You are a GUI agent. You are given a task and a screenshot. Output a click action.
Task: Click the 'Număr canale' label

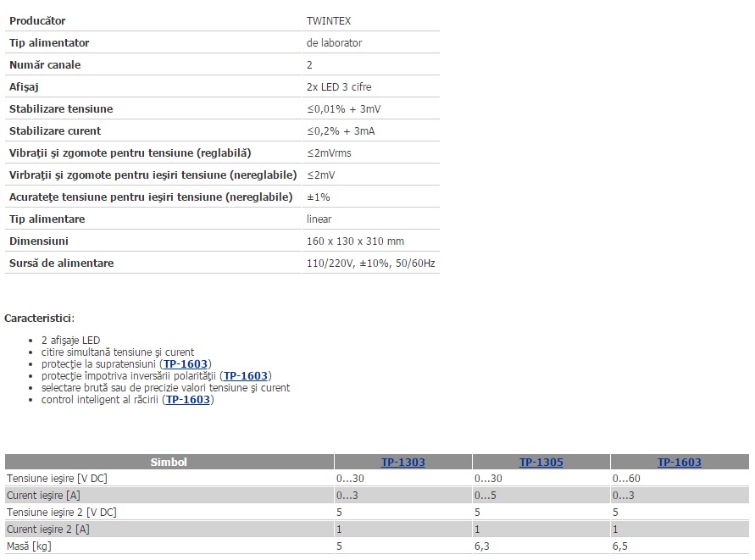tap(45, 65)
